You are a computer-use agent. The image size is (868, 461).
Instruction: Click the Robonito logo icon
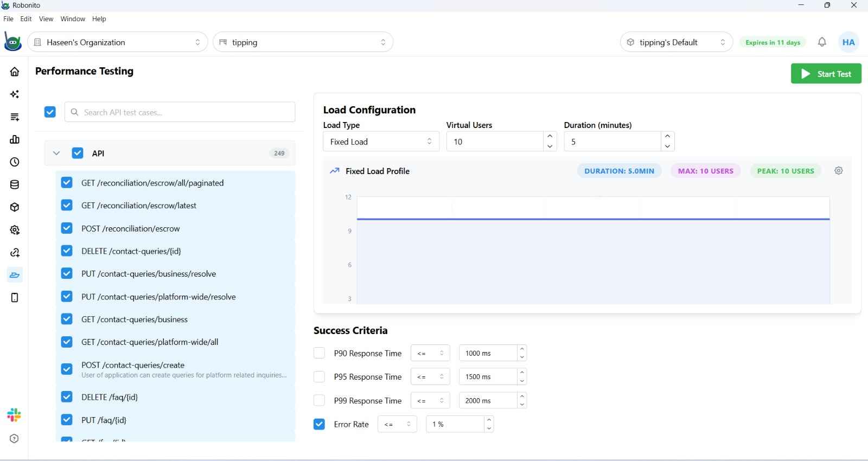tap(12, 42)
